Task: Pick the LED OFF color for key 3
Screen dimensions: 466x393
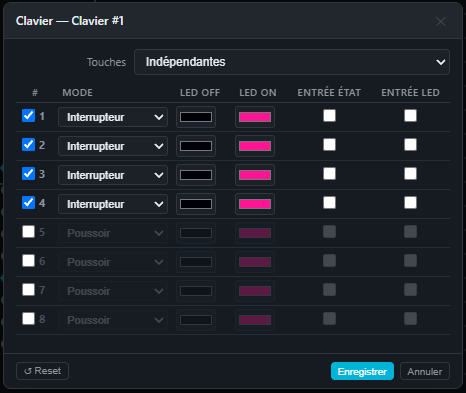Action: (x=196, y=175)
